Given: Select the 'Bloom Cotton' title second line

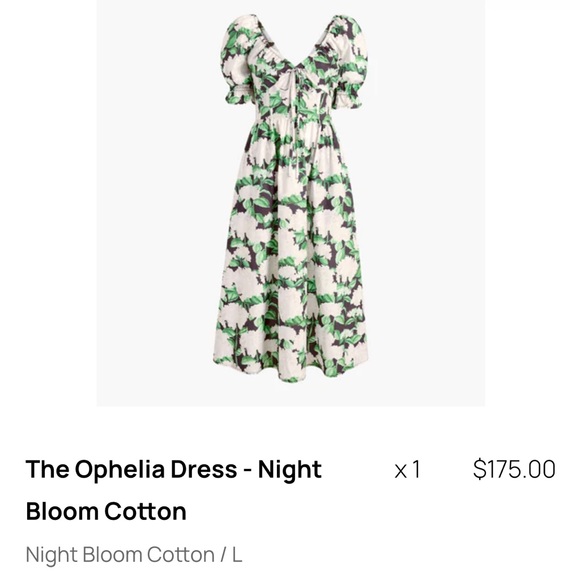Looking at the screenshot, I should click(106, 511).
